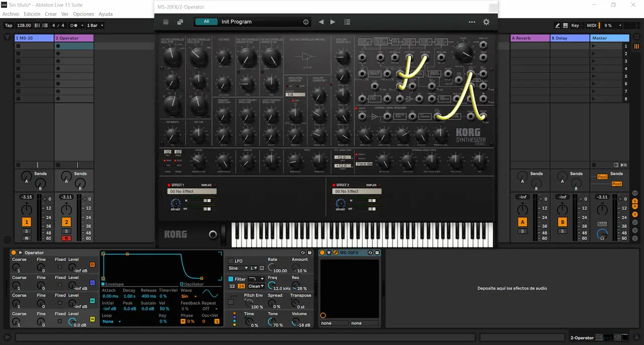Save Operator preset disk icon
The height and width of the screenshot is (345, 644).
pos(309,252)
